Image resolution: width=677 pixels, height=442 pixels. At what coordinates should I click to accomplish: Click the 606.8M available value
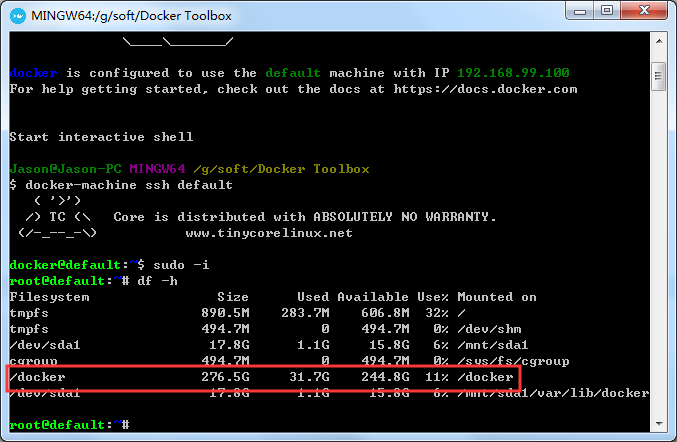click(386, 313)
